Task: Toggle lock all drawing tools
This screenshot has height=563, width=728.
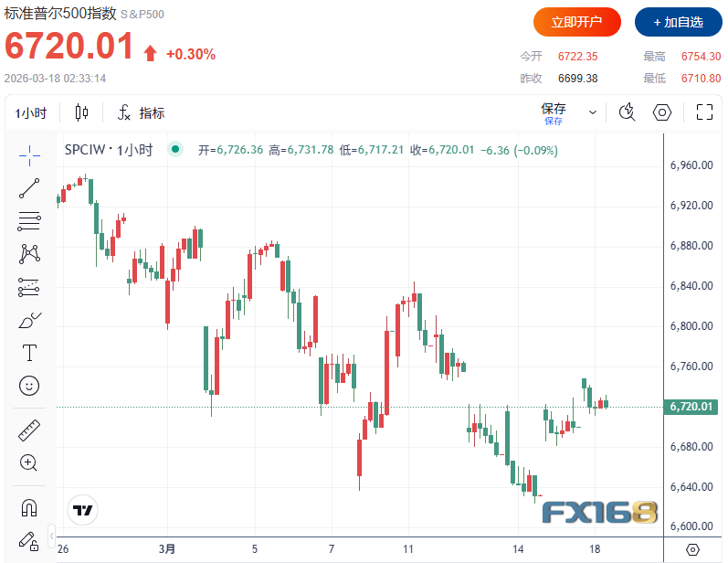Action: click(x=29, y=539)
